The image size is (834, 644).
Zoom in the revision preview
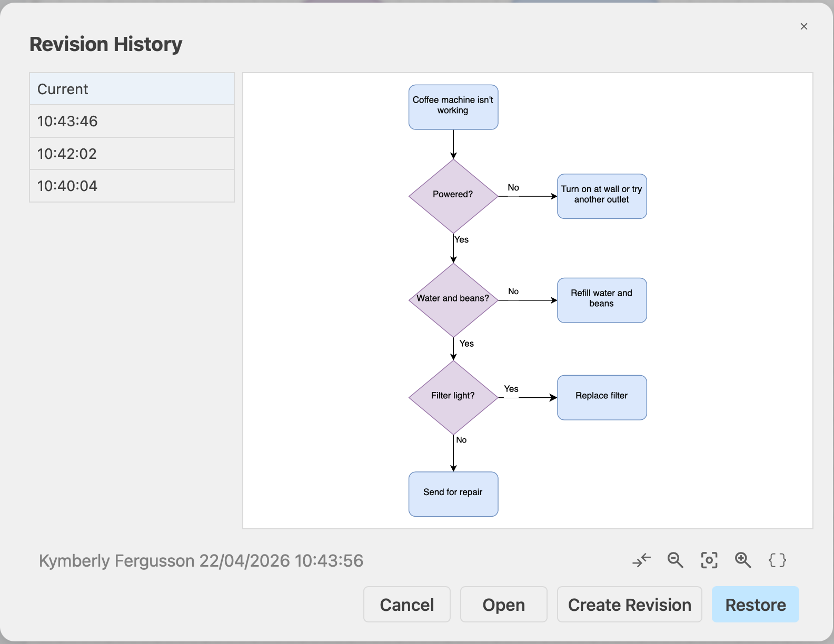[743, 560]
